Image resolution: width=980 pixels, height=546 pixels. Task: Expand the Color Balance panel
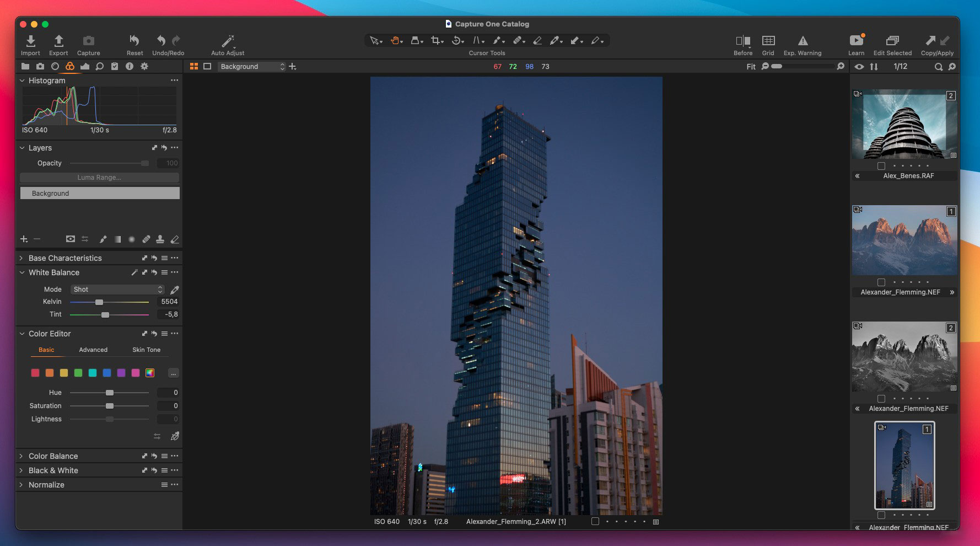(x=21, y=456)
